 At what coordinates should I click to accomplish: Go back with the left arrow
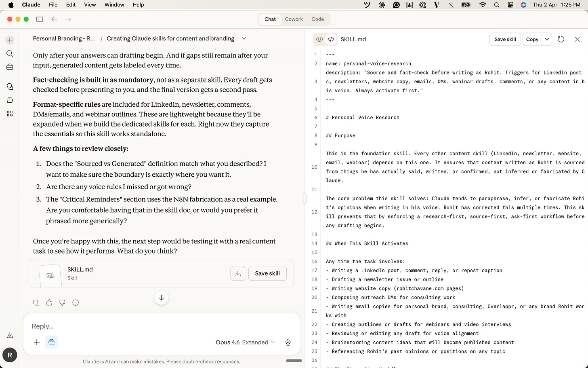coord(54,19)
